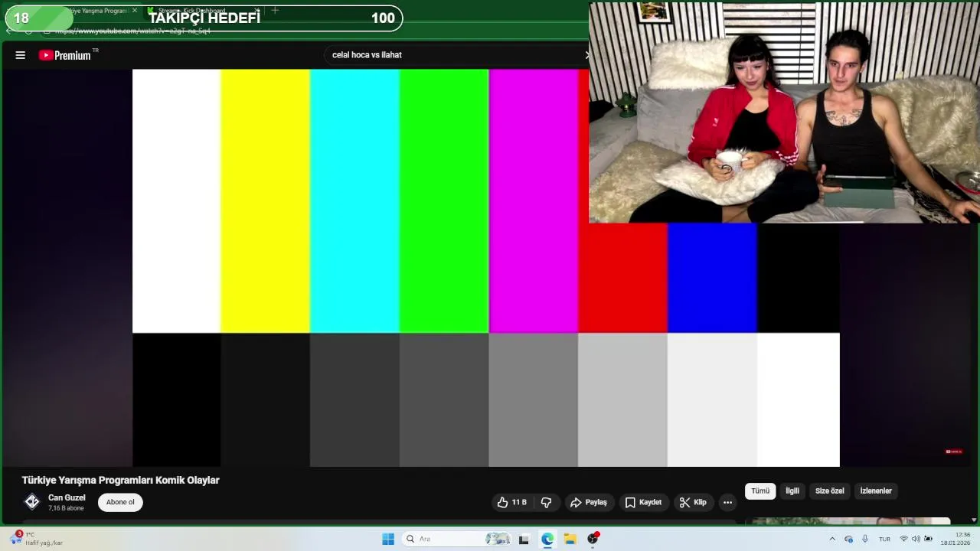
Task: Change the TUR keyboard language indicator
Action: [884, 539]
